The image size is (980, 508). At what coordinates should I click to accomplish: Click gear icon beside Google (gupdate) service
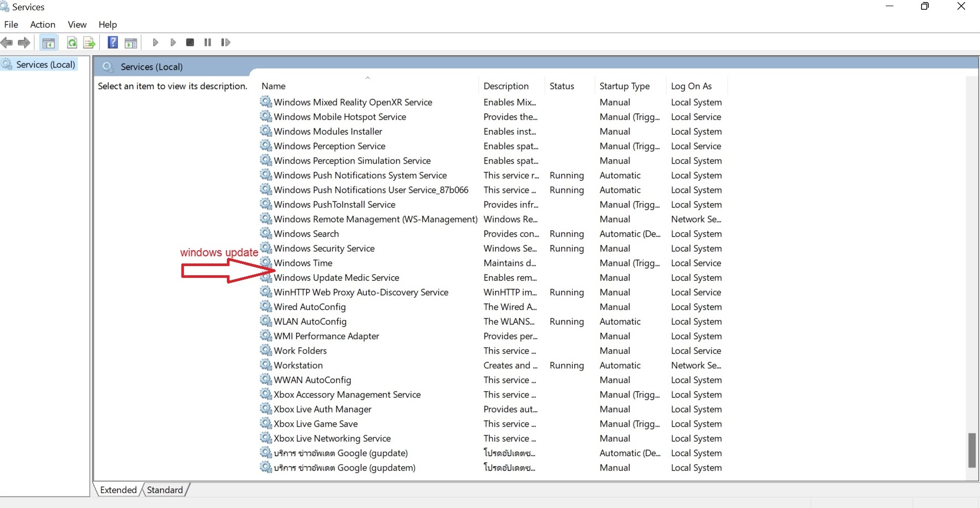[x=265, y=453]
